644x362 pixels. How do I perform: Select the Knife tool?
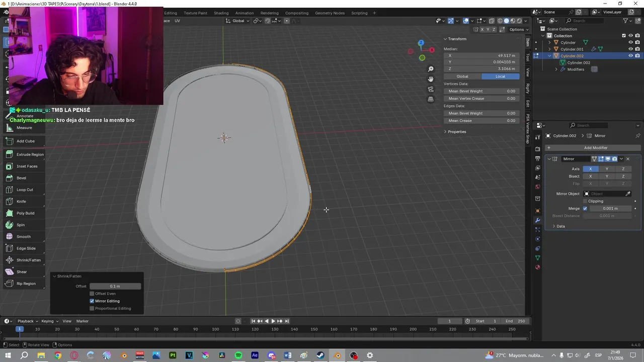coord(21,201)
